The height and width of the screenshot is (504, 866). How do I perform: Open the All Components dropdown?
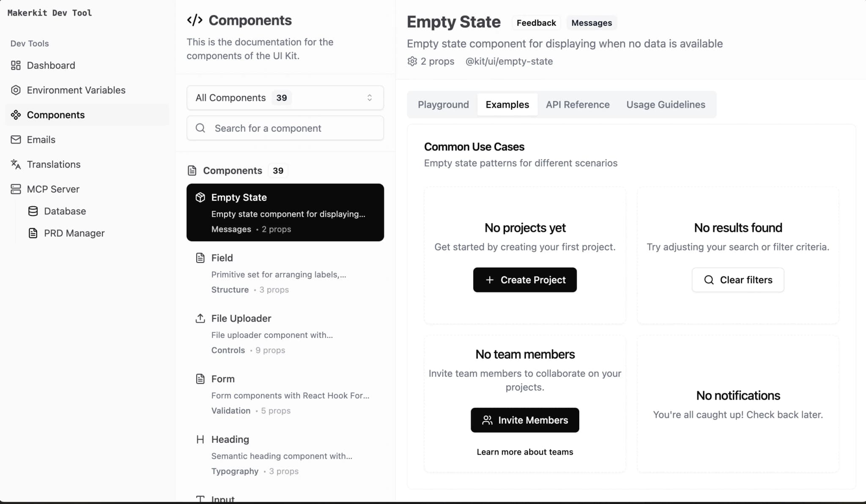click(285, 98)
